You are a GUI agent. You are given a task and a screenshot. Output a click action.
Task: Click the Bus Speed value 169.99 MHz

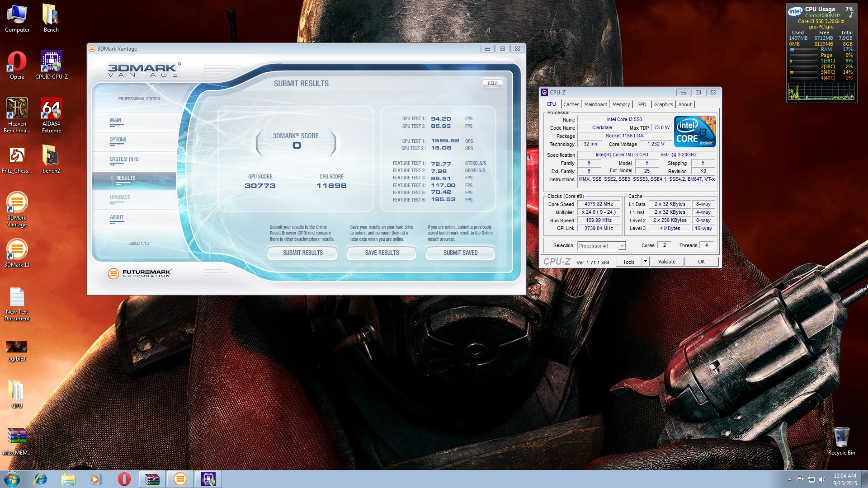(599, 221)
